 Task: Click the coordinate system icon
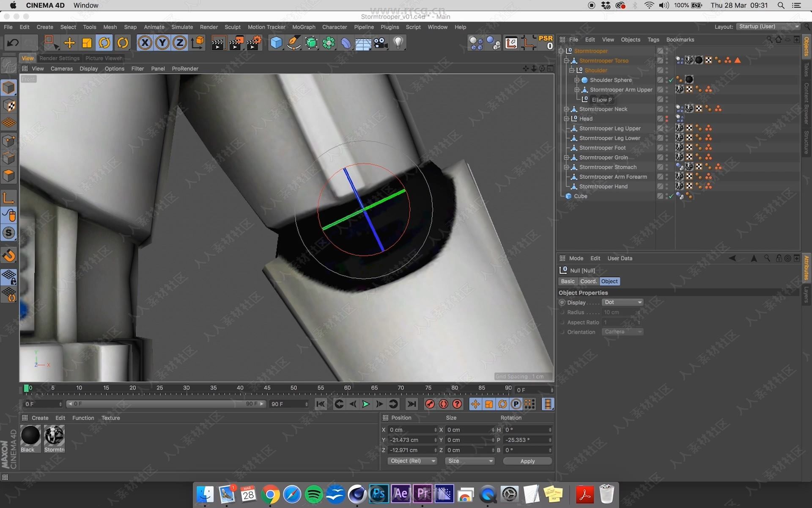198,43
